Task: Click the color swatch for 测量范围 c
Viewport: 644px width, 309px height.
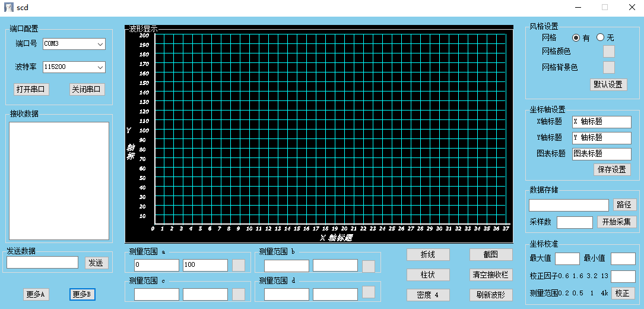Action: coord(239,295)
